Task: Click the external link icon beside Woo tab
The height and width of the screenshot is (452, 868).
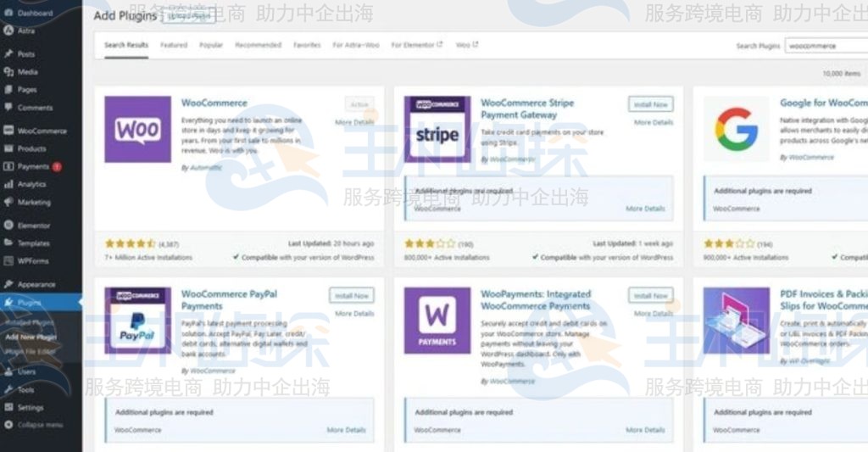Action: click(475, 44)
